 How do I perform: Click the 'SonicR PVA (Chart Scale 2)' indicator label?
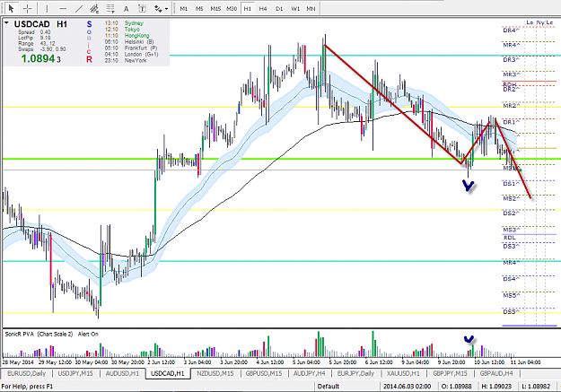click(x=39, y=334)
